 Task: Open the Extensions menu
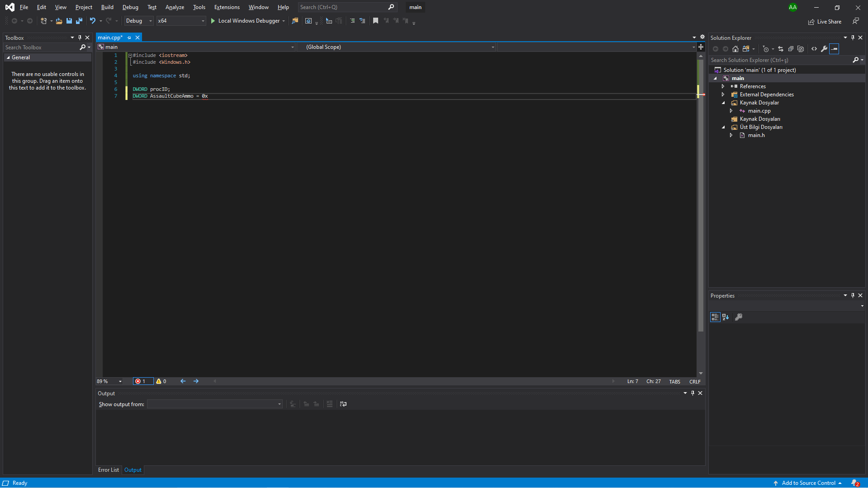[227, 7]
